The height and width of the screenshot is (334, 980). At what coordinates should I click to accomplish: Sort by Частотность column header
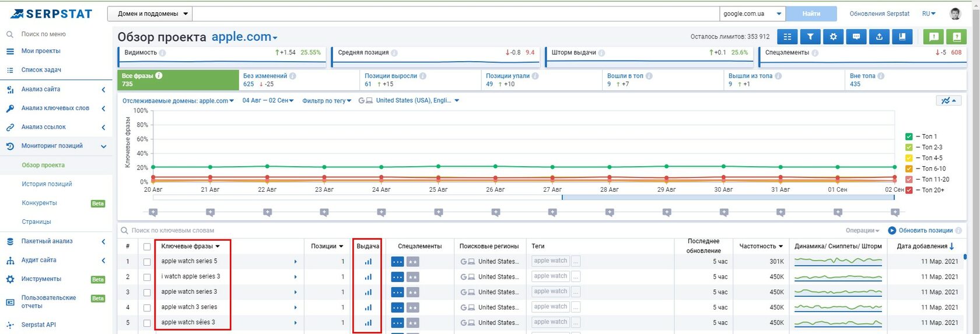pos(761,246)
